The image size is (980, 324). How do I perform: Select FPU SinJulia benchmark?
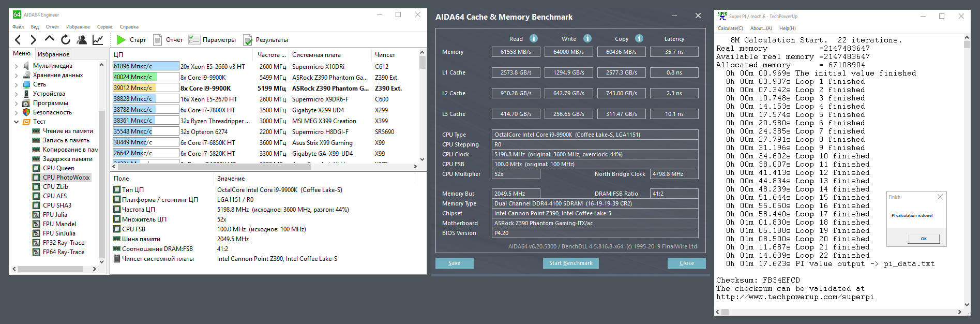59,233
